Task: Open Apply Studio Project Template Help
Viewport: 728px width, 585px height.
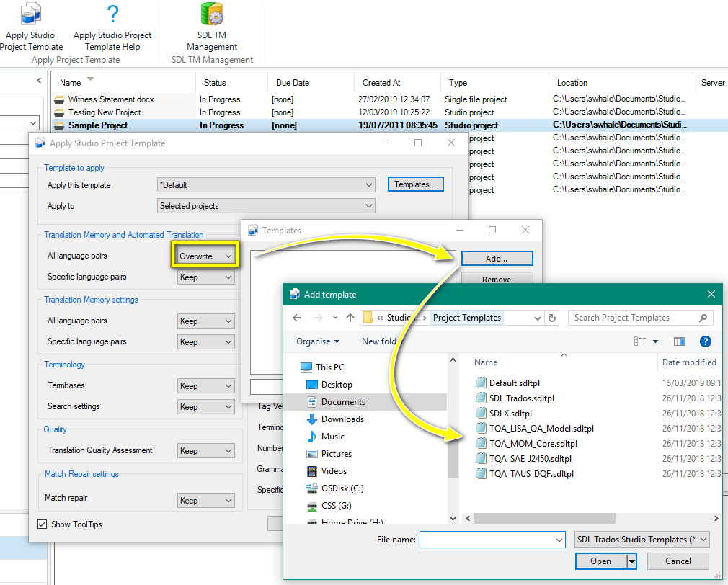Action: (x=112, y=16)
